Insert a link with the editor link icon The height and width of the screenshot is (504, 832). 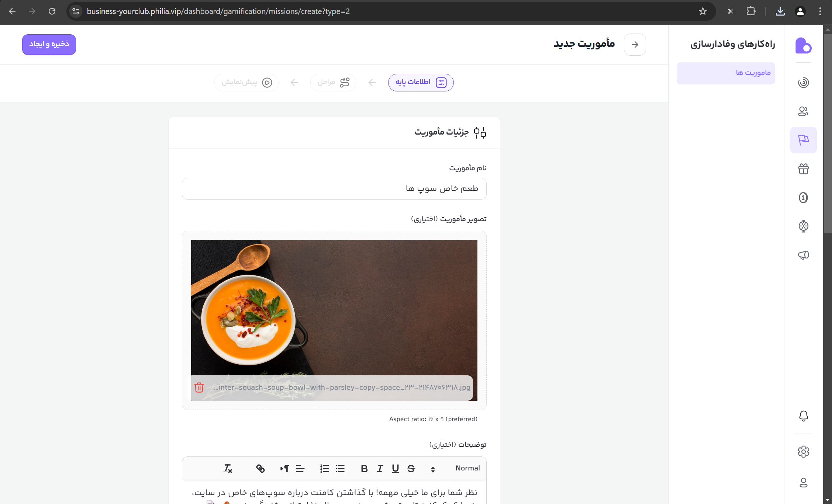(x=260, y=469)
